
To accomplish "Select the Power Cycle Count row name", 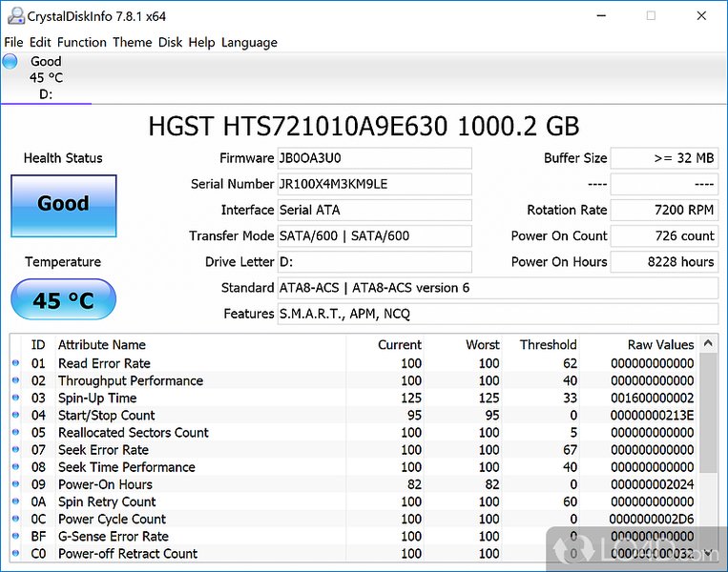I will pos(112,520).
